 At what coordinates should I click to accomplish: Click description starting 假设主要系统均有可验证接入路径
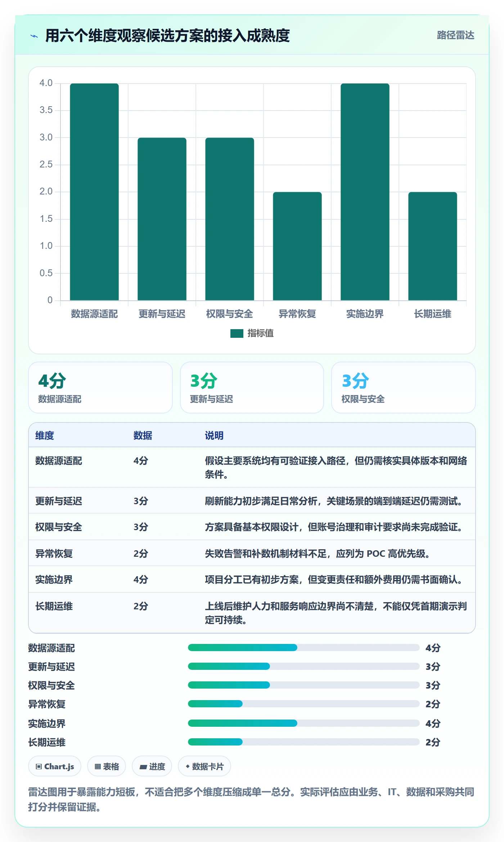pyautogui.click(x=336, y=467)
